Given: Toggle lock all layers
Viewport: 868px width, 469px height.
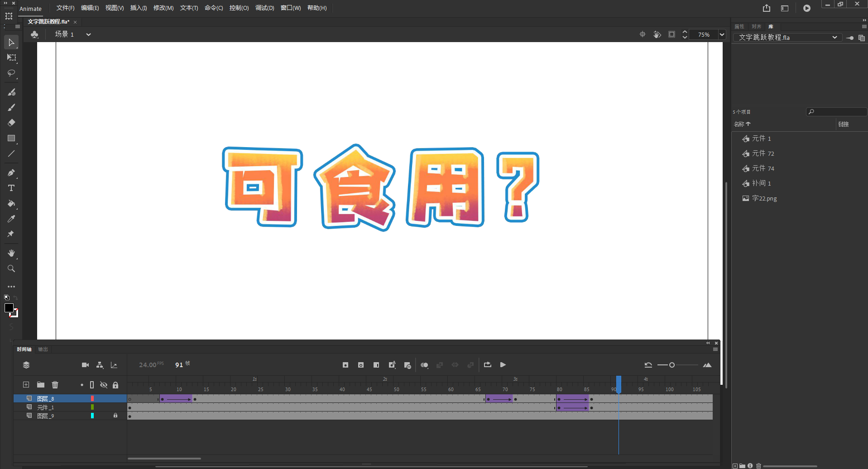Looking at the screenshot, I should point(115,385).
